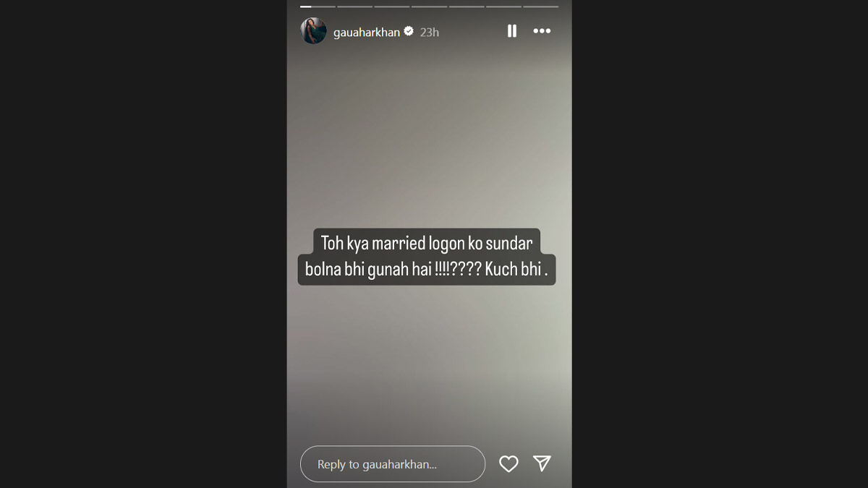Click the 23h story timestamp
The height and width of the screenshot is (488, 868).
coord(430,32)
